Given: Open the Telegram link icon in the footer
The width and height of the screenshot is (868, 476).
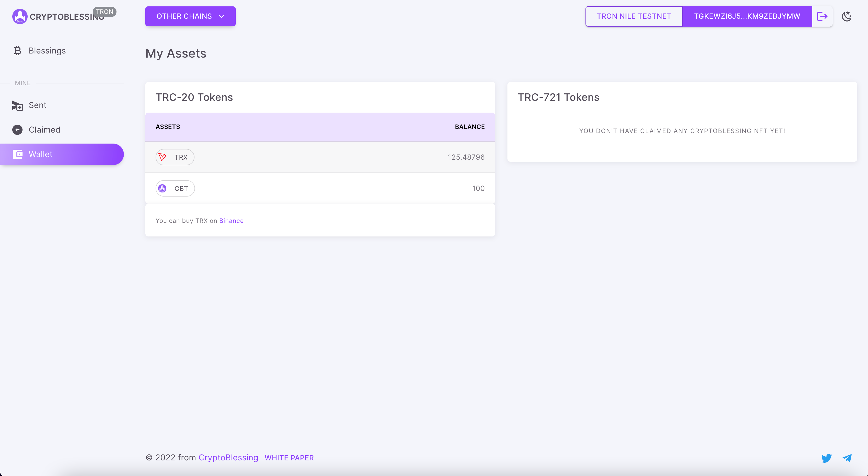Looking at the screenshot, I should tap(847, 458).
